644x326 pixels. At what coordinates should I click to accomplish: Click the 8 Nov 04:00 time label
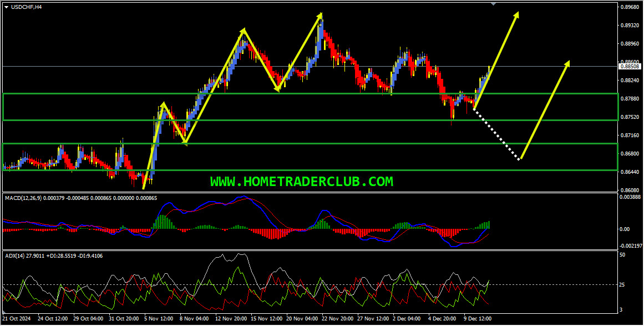tap(195, 319)
